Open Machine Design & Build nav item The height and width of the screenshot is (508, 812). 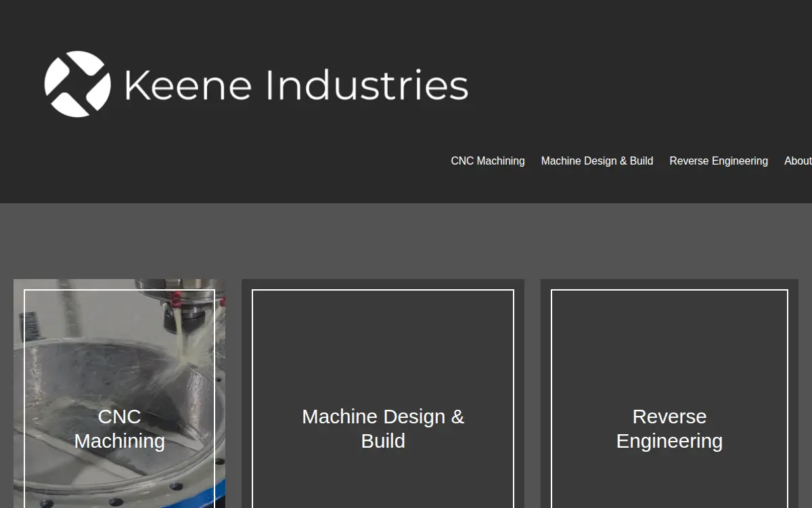(x=597, y=161)
